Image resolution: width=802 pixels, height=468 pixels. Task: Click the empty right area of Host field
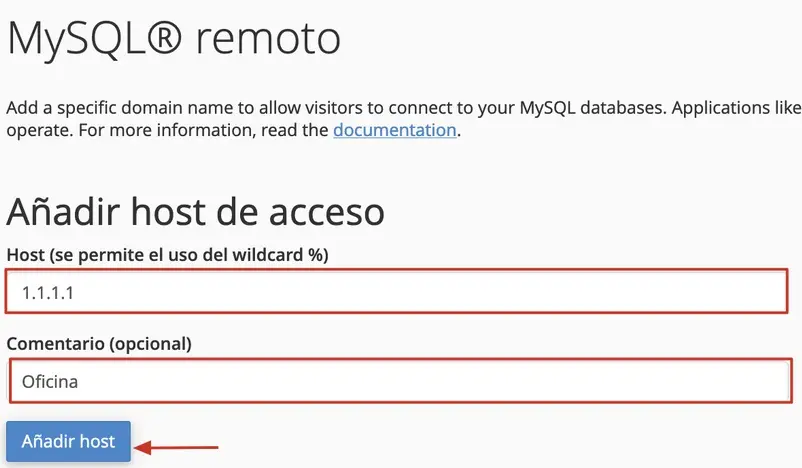pyautogui.click(x=614, y=292)
